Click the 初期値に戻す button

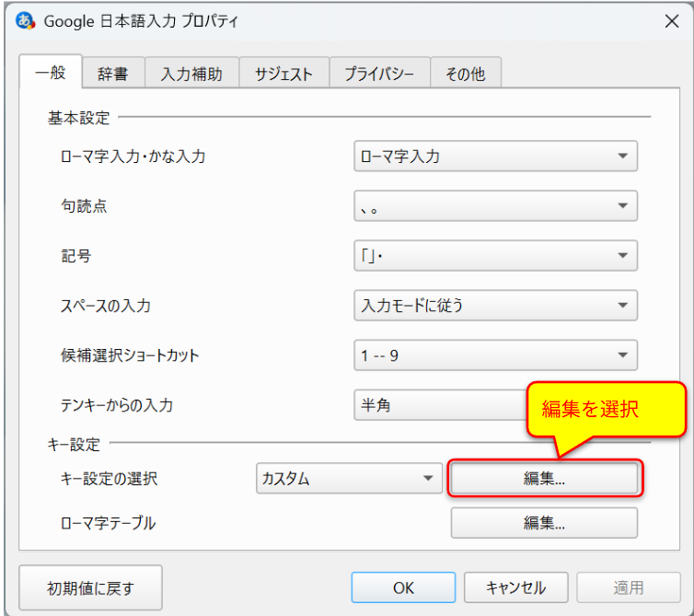tap(90, 587)
